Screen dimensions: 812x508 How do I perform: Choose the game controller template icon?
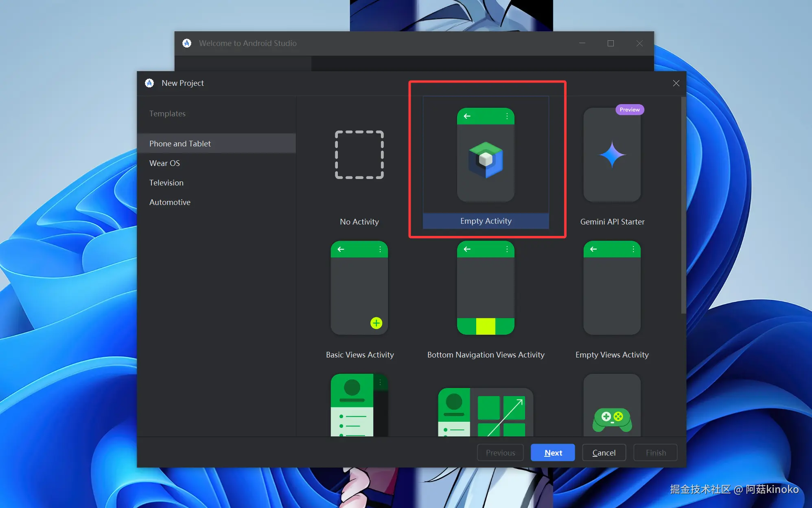[612, 419]
